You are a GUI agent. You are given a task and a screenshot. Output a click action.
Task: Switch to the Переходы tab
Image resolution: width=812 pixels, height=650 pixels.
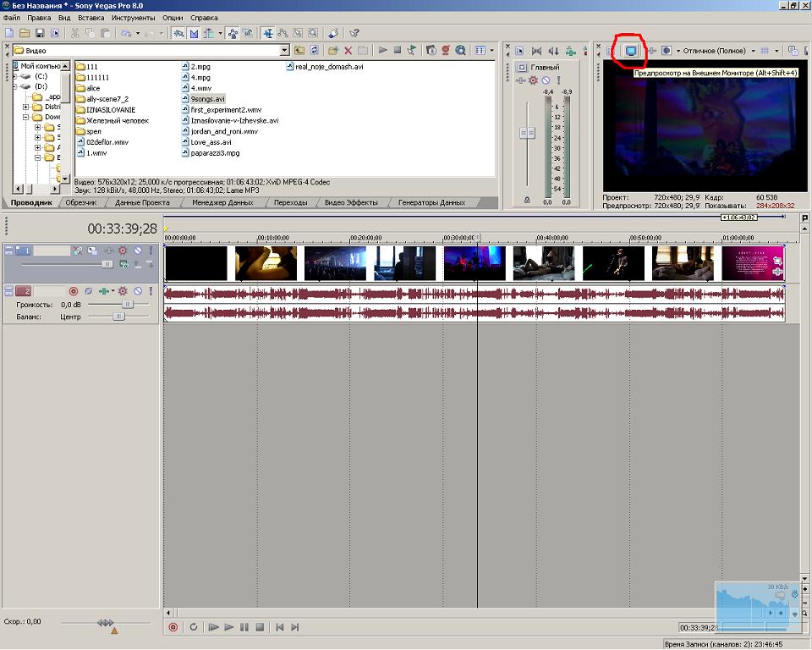290,202
